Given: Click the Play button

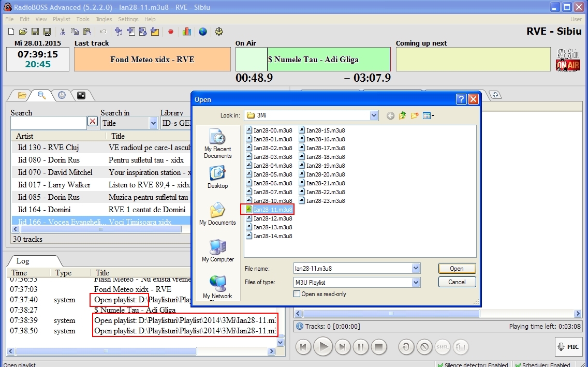Looking at the screenshot, I should [323, 346].
